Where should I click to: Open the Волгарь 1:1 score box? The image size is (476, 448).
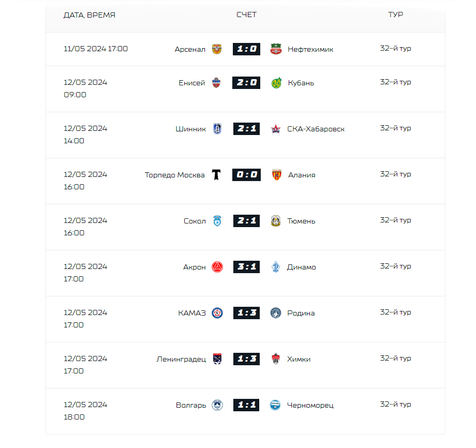(246, 405)
